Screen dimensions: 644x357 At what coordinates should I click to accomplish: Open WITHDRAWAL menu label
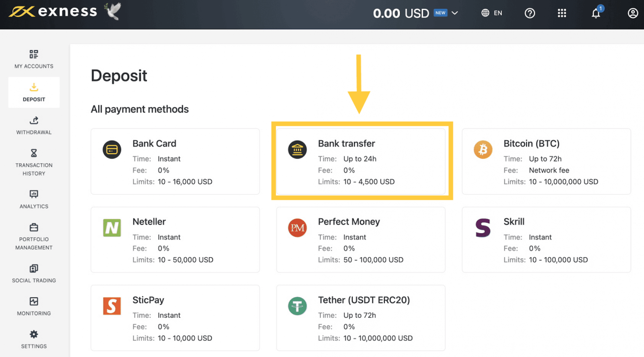coord(34,132)
